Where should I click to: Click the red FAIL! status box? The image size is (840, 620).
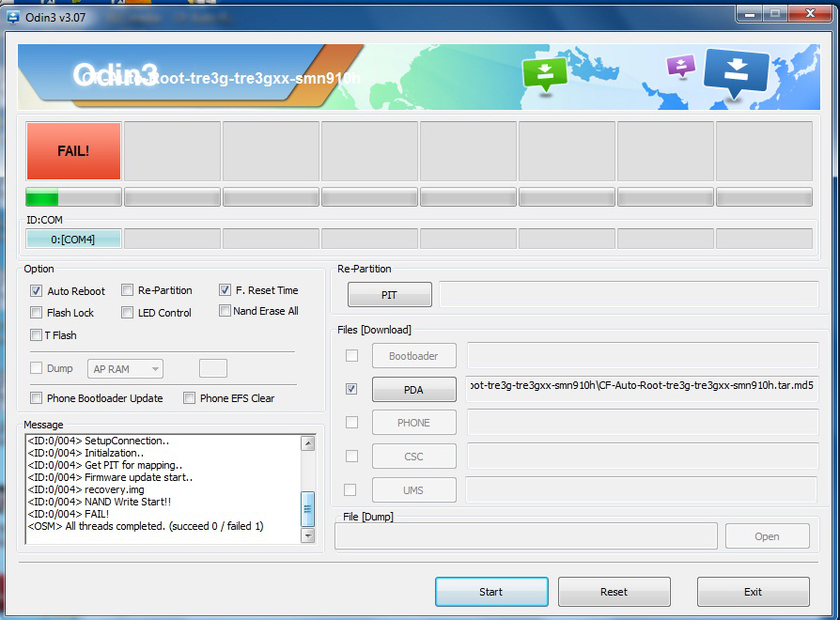[73, 150]
